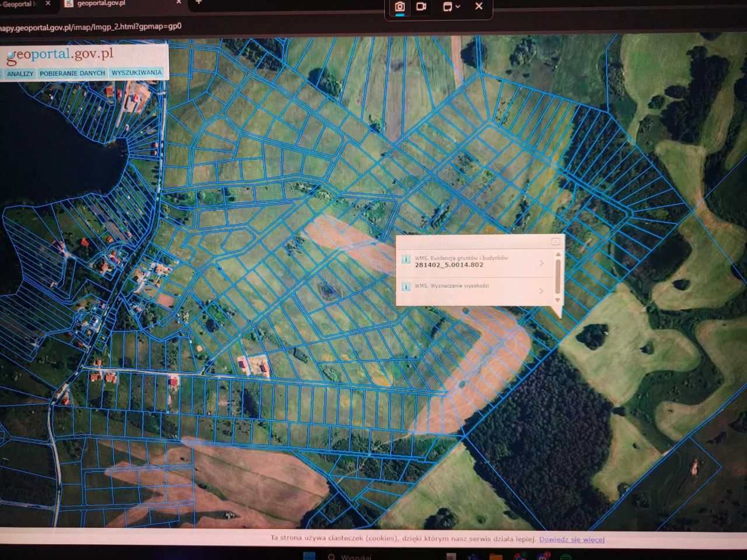This screenshot has height=560, width=747.
Task: Click the snipping tool camera screenshot icon
Action: pyautogui.click(x=400, y=7)
